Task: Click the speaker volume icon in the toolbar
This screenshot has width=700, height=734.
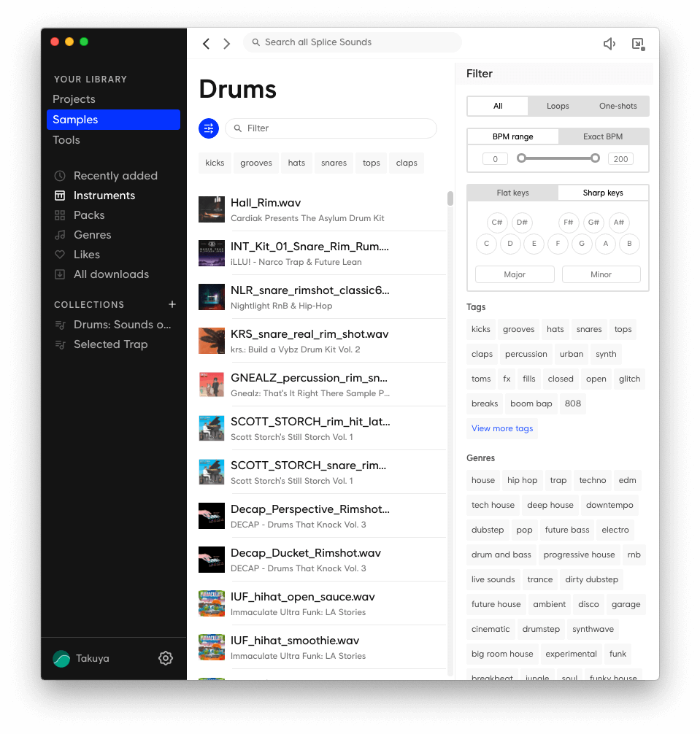Action: (609, 43)
